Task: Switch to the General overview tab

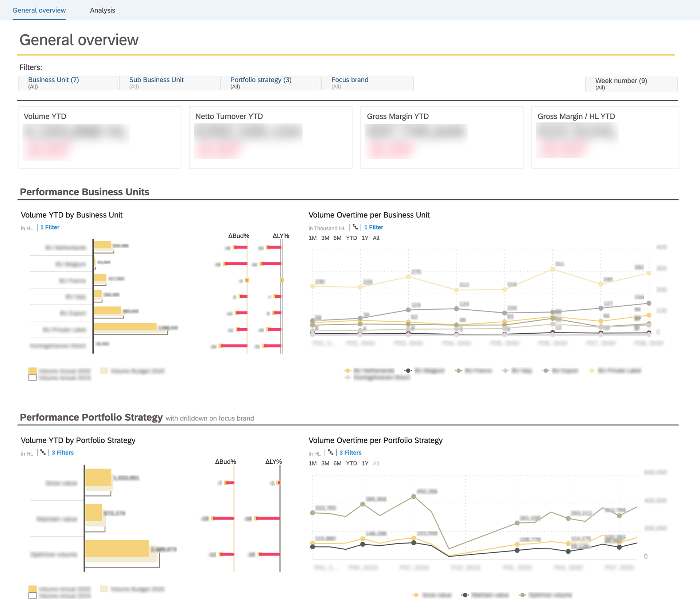Action: [39, 10]
